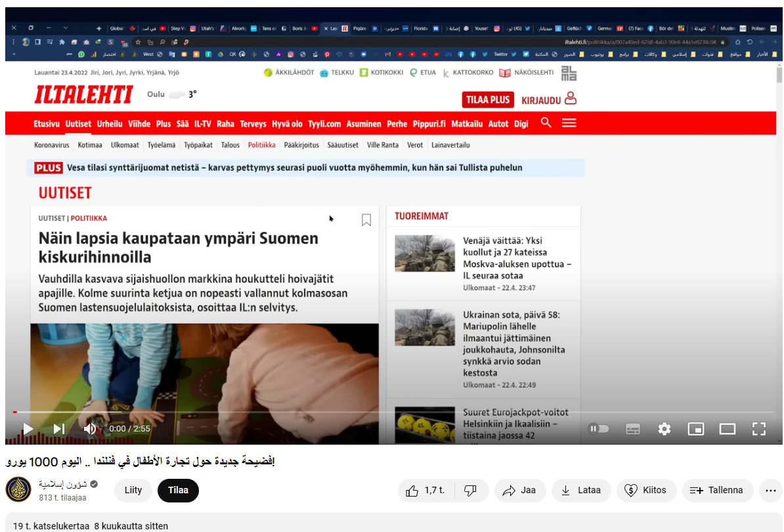Open the Twitter text bookmark
This screenshot has height=532, width=784.
[x=504, y=54]
